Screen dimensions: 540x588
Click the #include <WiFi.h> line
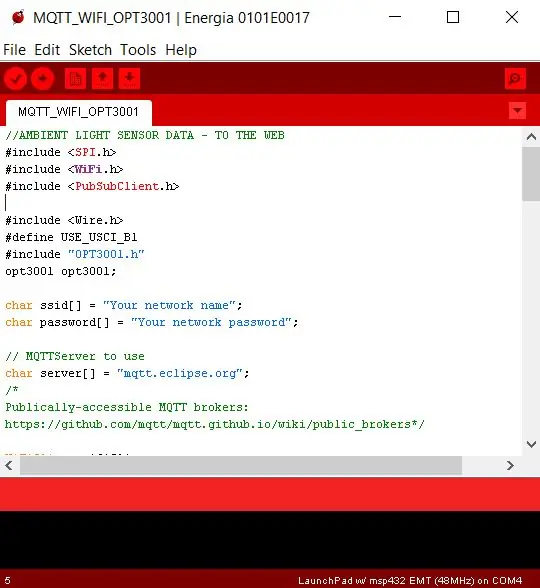(x=64, y=169)
